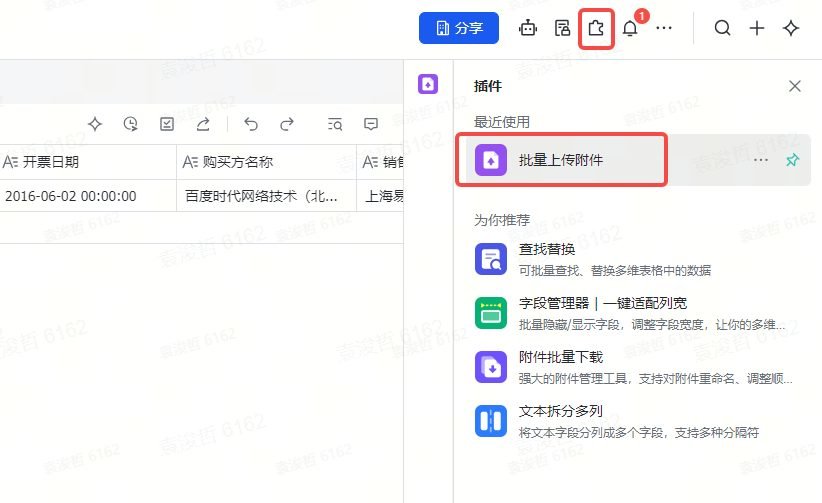Image resolution: width=822 pixels, height=503 pixels.
Task: Open the comments icon in the toolbar
Action: [371, 124]
